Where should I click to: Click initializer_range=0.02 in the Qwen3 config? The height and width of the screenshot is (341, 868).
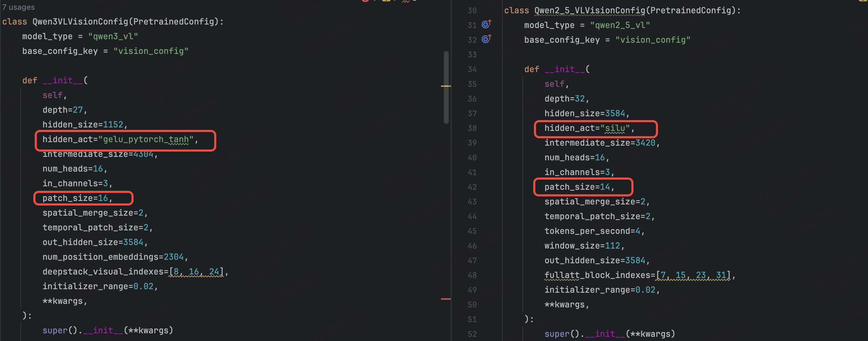98,286
